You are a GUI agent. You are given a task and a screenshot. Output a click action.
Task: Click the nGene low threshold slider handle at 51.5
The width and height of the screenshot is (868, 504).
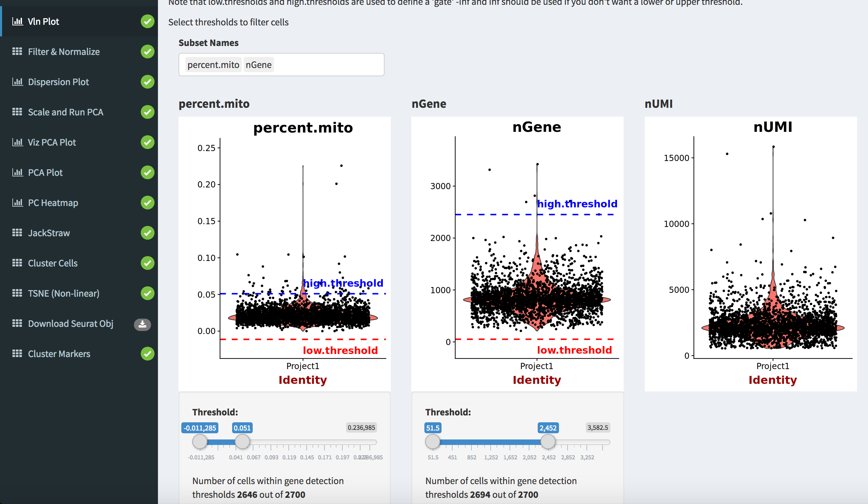click(433, 441)
